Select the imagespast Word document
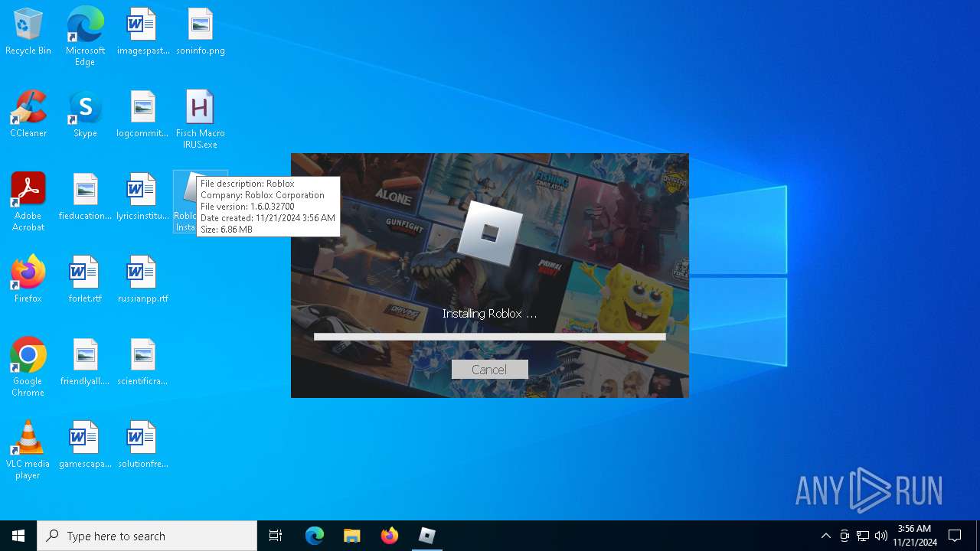 click(x=143, y=31)
